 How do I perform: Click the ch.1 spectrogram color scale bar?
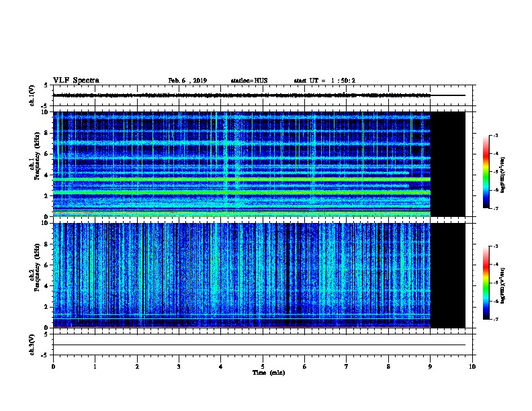[486, 172]
